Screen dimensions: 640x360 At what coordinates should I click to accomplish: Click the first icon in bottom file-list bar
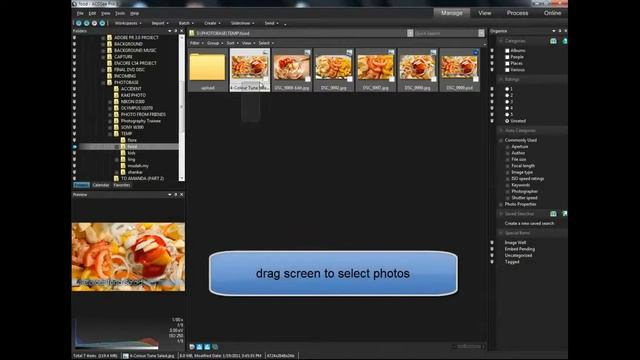click(192, 347)
